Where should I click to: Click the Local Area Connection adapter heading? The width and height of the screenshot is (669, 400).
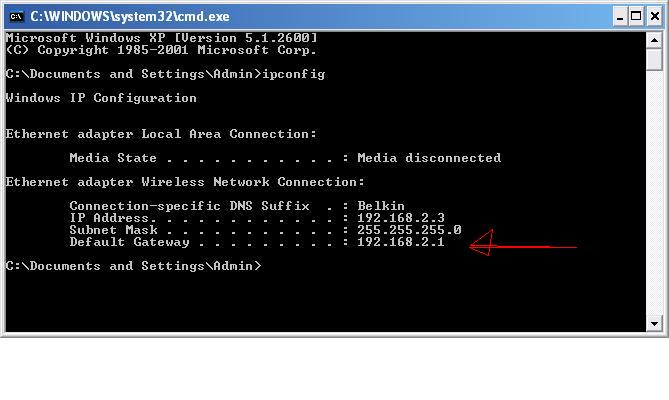coord(161,134)
